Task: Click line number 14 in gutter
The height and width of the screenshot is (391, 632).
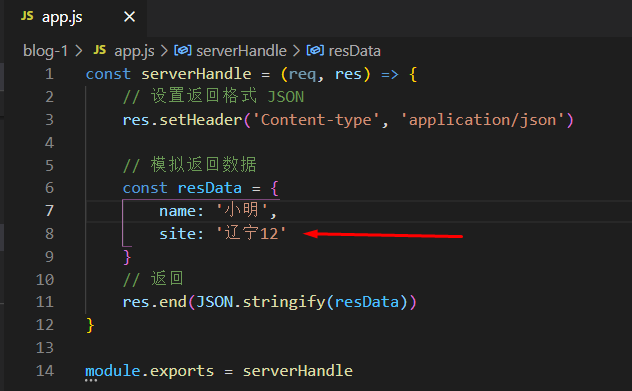Action: pos(45,371)
